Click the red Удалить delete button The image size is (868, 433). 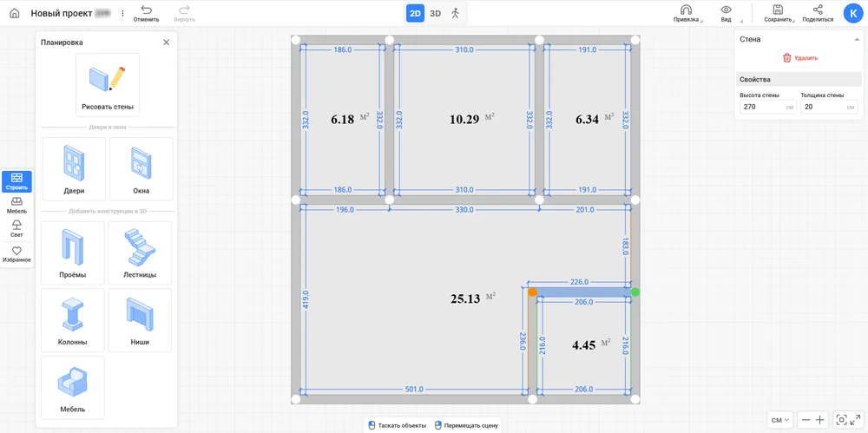pos(799,58)
